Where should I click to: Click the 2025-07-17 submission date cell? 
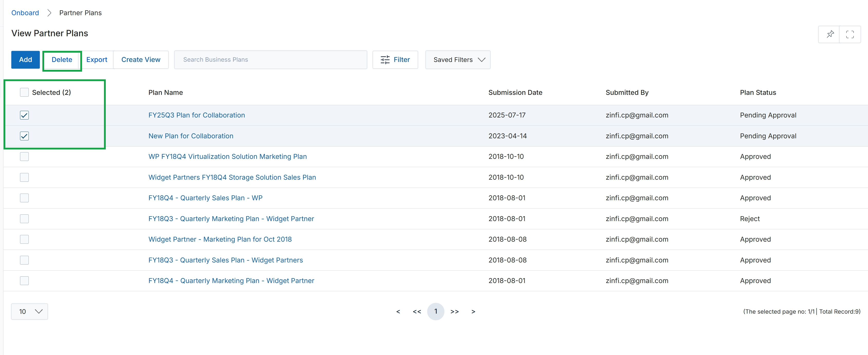[507, 115]
